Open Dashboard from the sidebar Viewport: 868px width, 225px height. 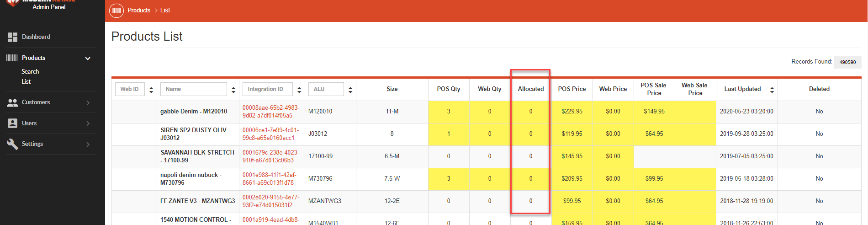click(36, 37)
